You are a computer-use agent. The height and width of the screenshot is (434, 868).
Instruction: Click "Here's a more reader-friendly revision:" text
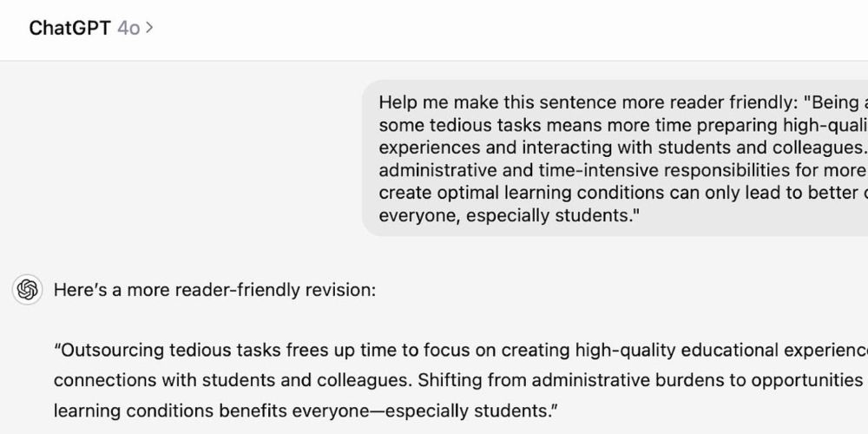214,290
